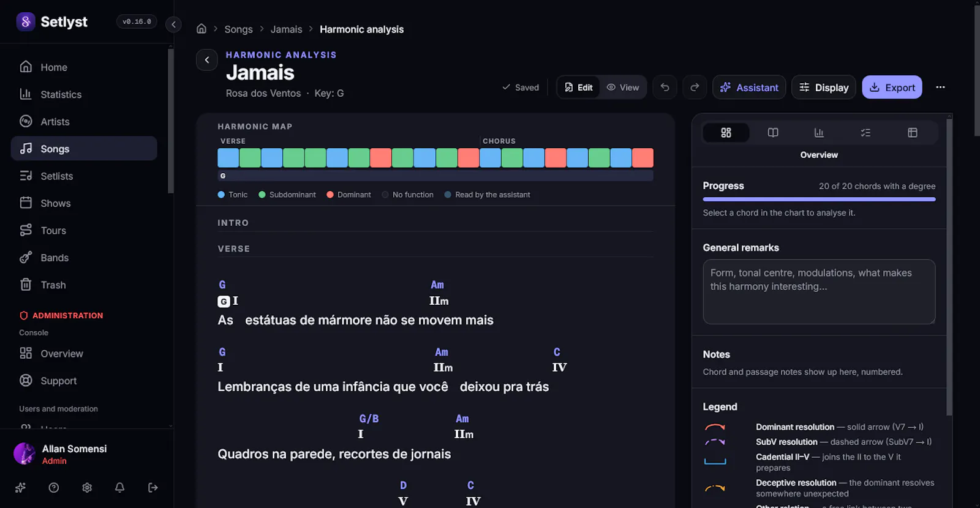
Task: Open Songs in the breadcrumb
Action: tap(238, 29)
